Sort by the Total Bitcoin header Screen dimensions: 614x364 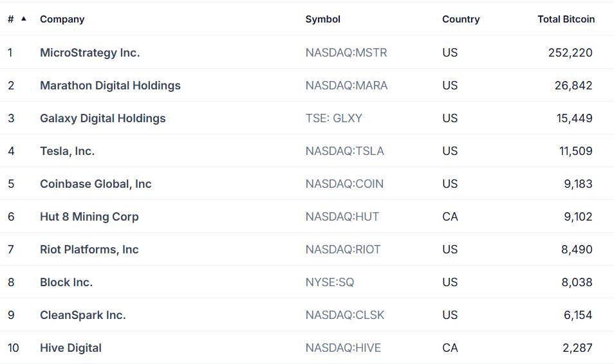pyautogui.click(x=566, y=19)
